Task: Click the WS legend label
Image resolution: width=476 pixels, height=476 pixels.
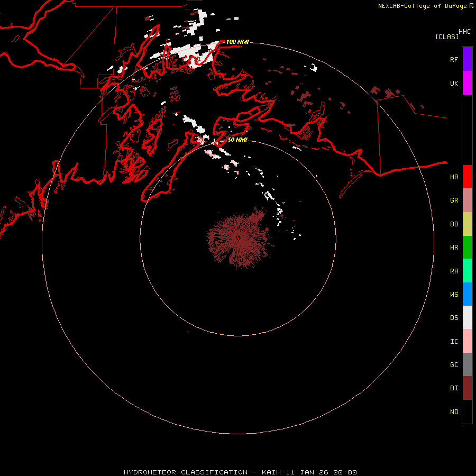Action: click(x=454, y=294)
